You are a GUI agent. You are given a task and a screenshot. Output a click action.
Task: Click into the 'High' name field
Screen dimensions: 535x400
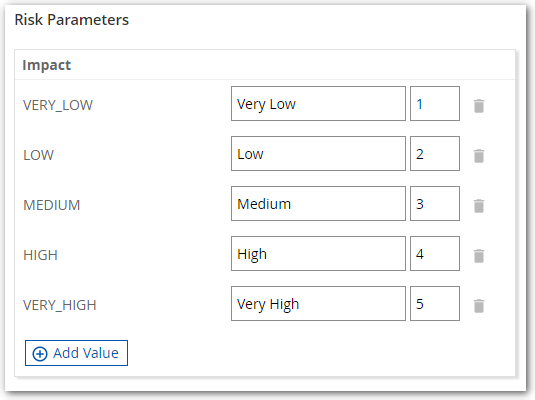pos(318,254)
